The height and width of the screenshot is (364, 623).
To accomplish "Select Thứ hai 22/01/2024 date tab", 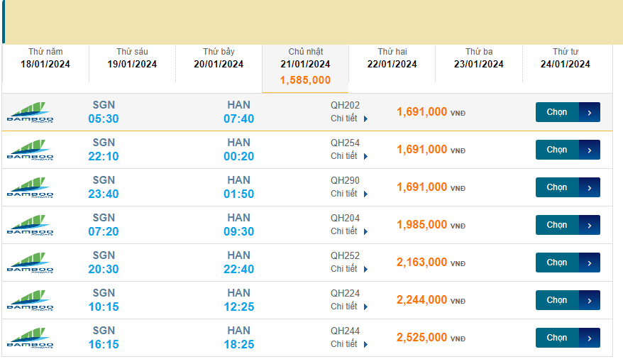I will 392,58.
